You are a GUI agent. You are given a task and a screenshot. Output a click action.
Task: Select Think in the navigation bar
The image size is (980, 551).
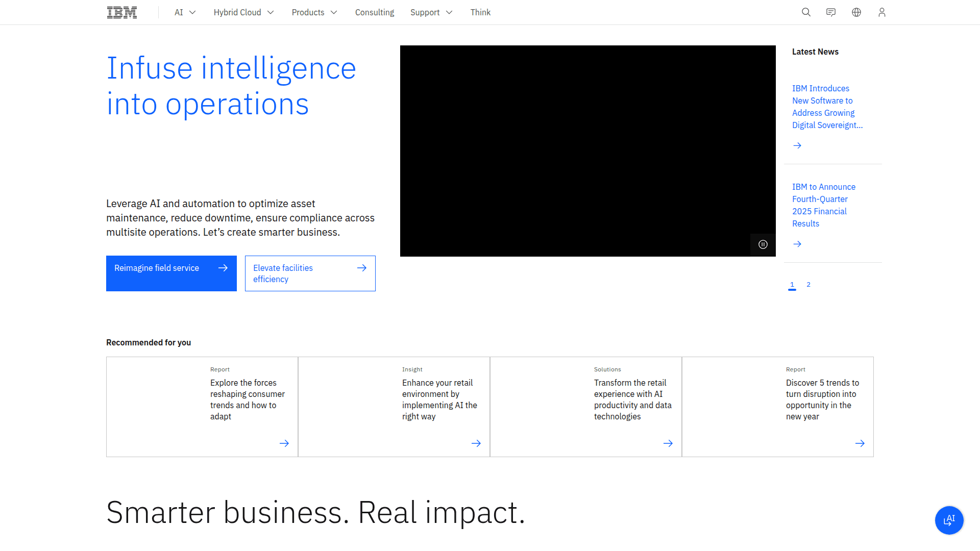480,12
